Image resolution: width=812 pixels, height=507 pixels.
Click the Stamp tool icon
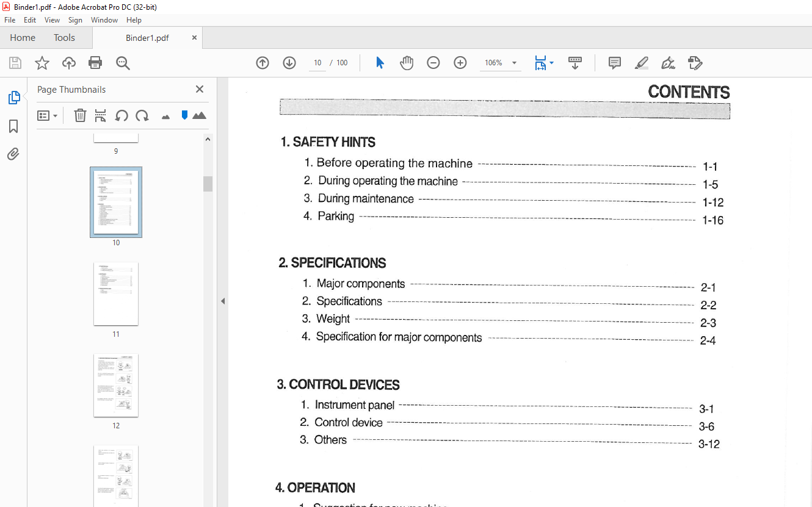(x=695, y=63)
